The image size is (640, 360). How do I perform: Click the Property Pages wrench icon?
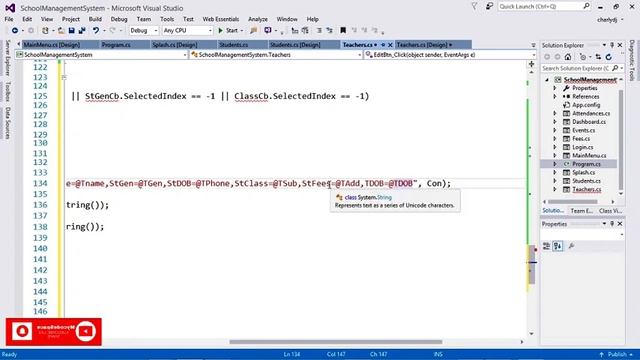[x=571, y=246]
